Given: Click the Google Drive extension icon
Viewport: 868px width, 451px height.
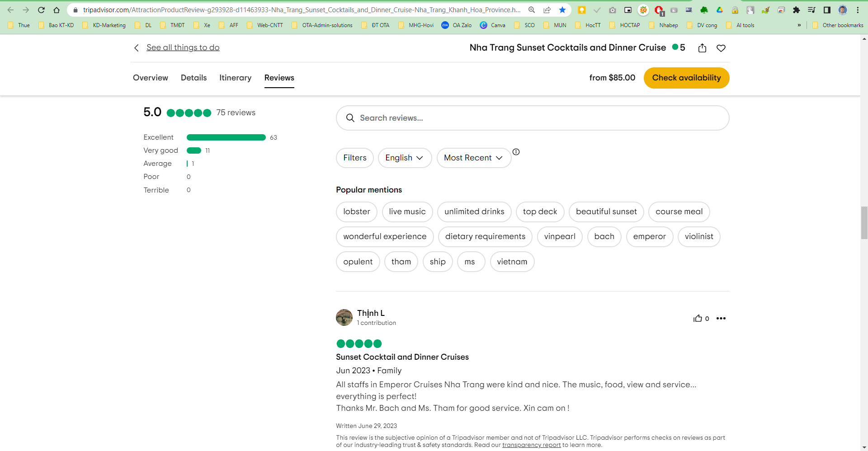Looking at the screenshot, I should [720, 9].
